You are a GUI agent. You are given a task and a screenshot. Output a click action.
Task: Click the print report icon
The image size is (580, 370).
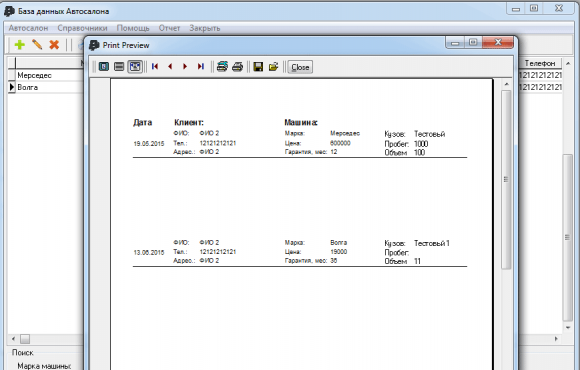click(237, 67)
